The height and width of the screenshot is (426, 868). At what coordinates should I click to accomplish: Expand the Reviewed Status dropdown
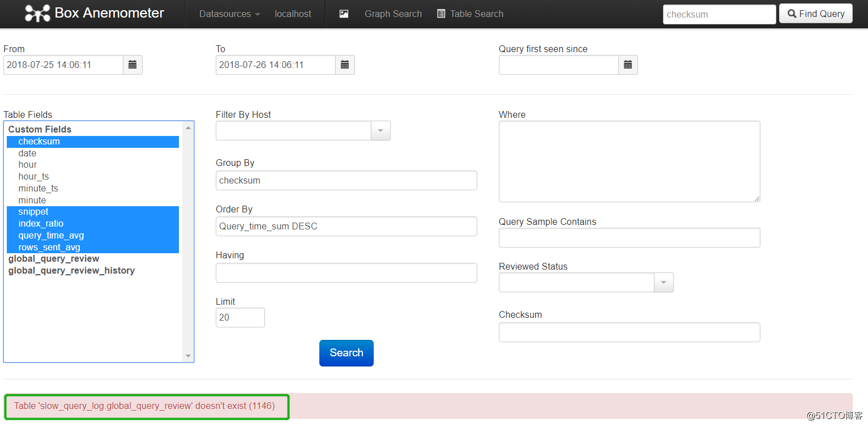point(664,282)
